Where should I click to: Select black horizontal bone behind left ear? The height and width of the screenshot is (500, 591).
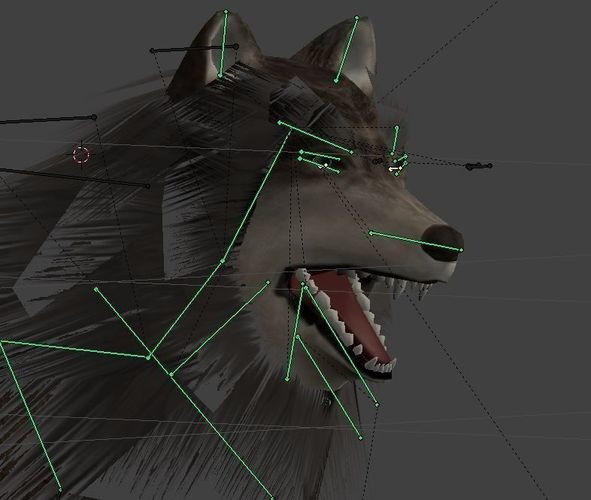[194, 49]
